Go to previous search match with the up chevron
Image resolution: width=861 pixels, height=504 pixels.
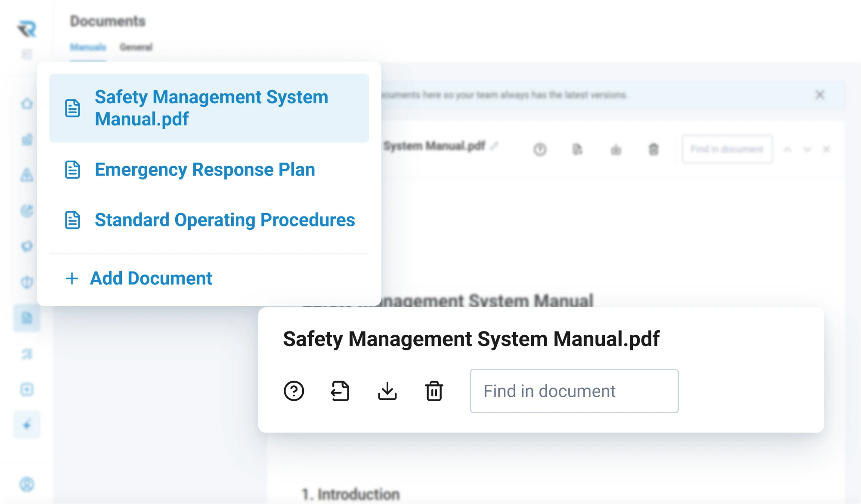[x=787, y=149]
